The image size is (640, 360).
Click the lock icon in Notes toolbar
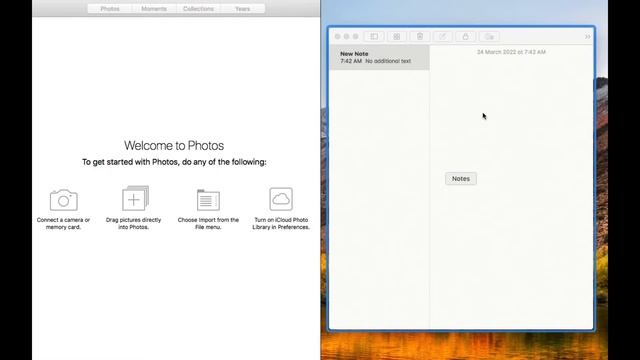point(465,37)
